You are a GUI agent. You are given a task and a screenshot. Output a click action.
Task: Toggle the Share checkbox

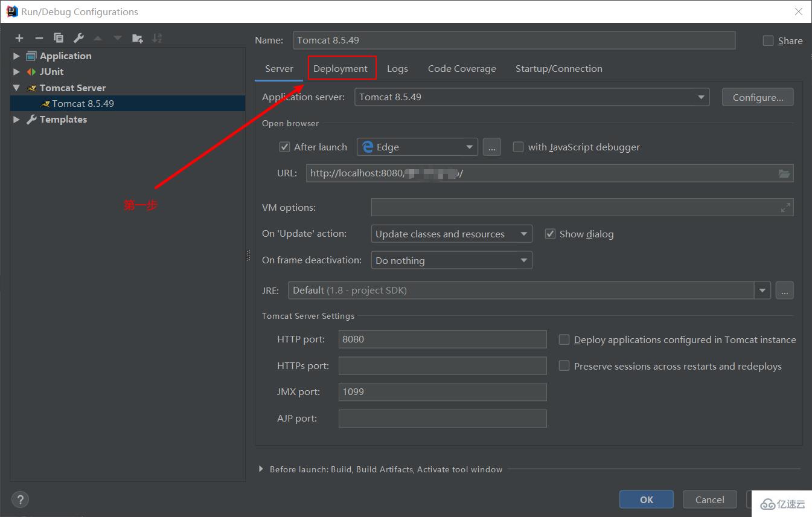pos(768,40)
